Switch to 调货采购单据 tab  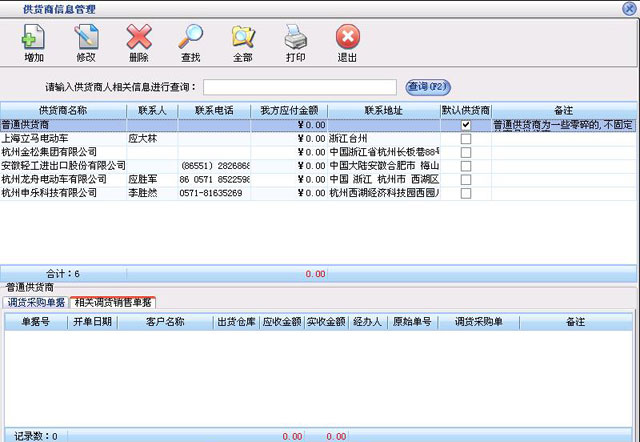click(x=35, y=302)
